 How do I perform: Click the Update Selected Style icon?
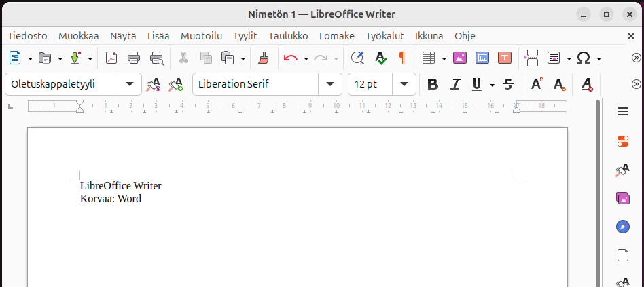click(x=154, y=84)
